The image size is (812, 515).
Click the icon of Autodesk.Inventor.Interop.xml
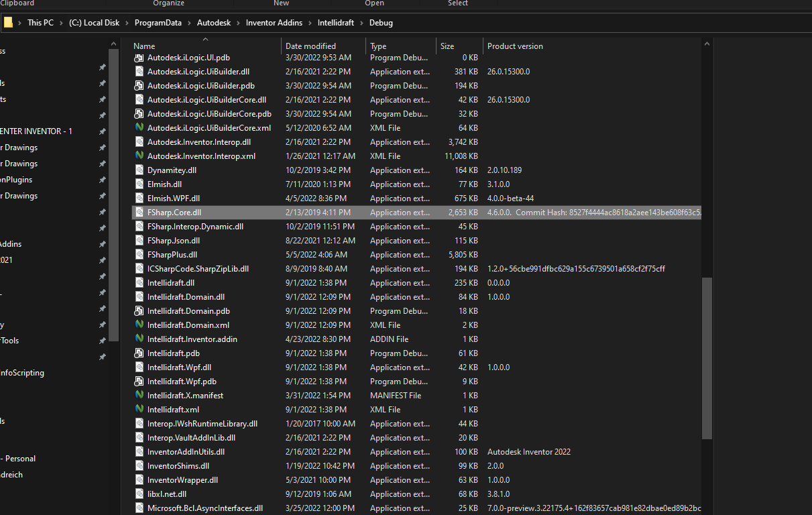point(139,156)
